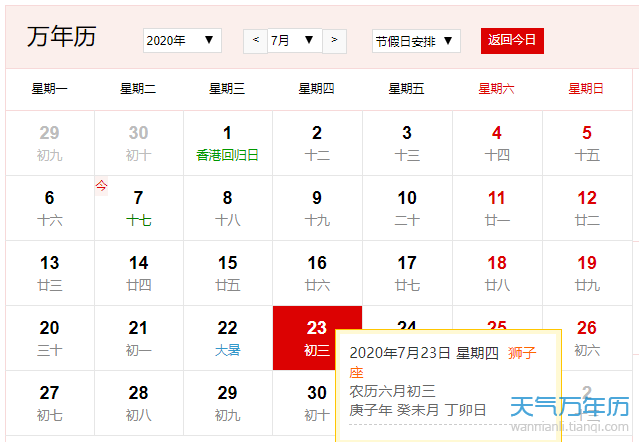Click the 万年历 title
The height and width of the screenshot is (442, 639).
point(62,37)
